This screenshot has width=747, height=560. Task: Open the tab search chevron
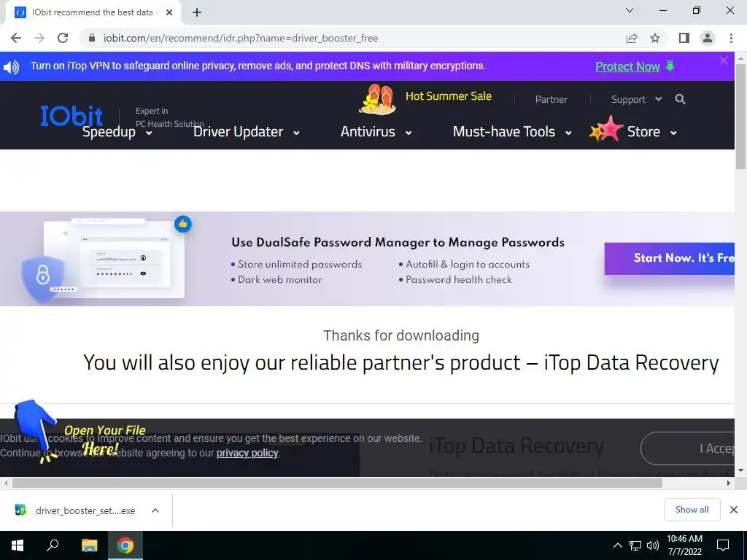630,10
